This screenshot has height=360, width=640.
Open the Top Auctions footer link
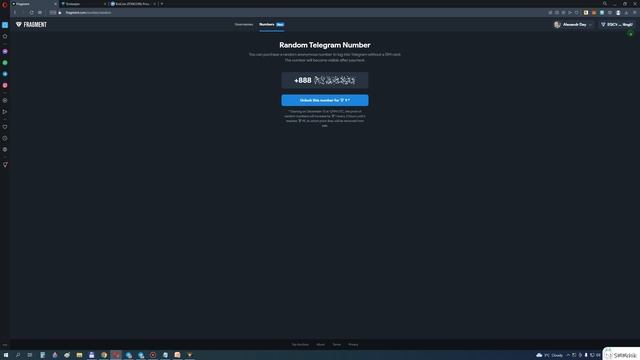pos(300,344)
